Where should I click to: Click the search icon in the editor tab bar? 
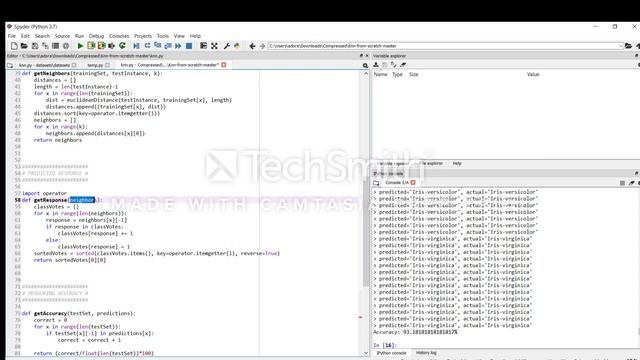click(x=365, y=65)
